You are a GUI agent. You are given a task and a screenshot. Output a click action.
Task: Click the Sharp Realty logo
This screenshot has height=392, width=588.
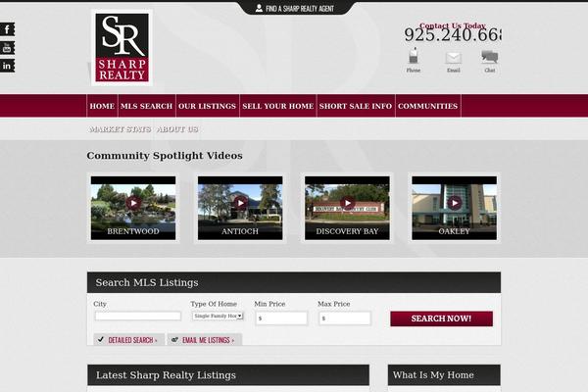tap(122, 48)
